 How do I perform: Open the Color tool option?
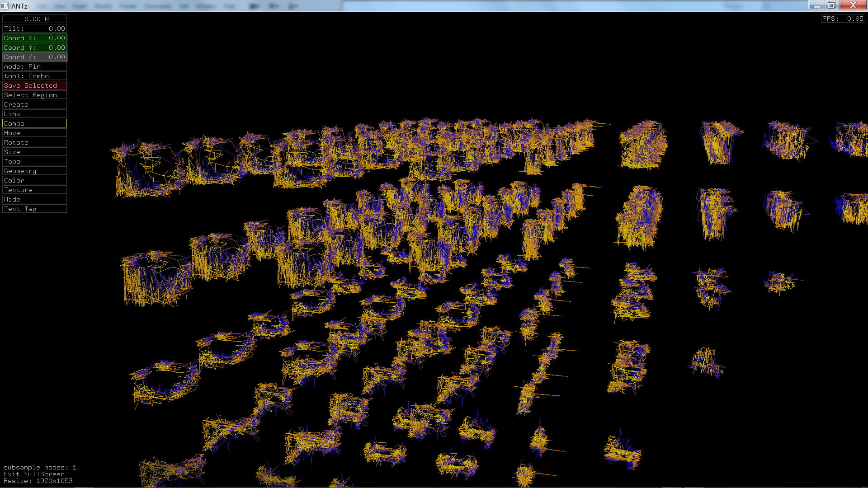(34, 180)
